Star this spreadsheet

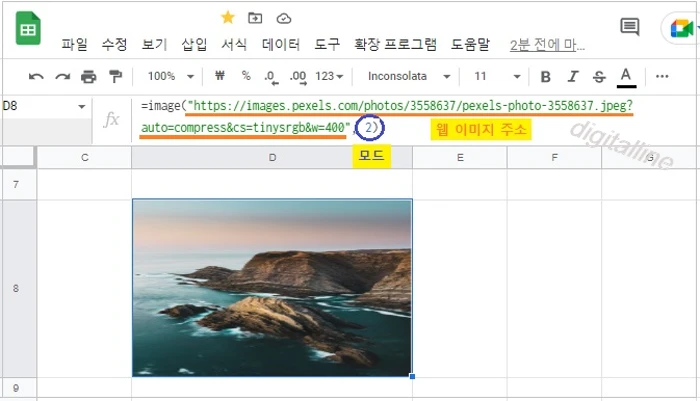coord(228,18)
